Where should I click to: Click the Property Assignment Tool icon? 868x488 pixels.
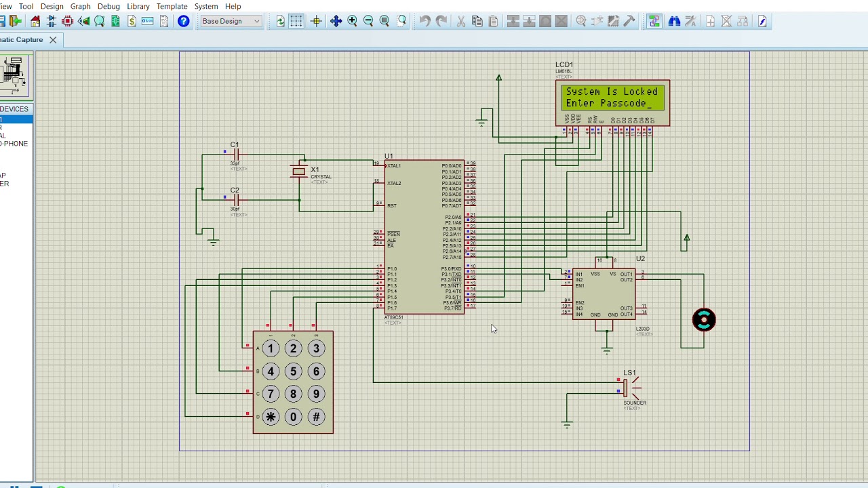click(690, 21)
